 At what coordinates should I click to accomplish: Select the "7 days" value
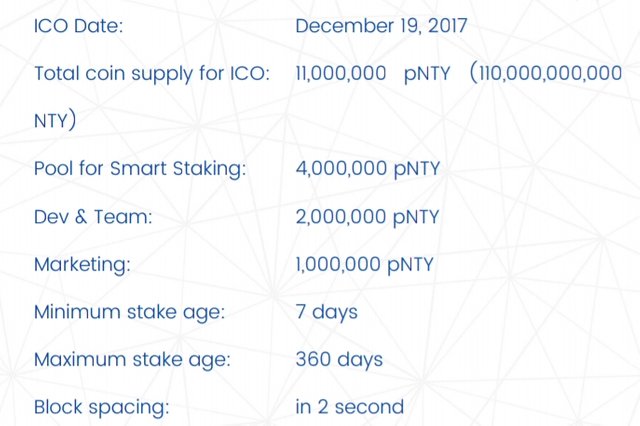(x=326, y=312)
